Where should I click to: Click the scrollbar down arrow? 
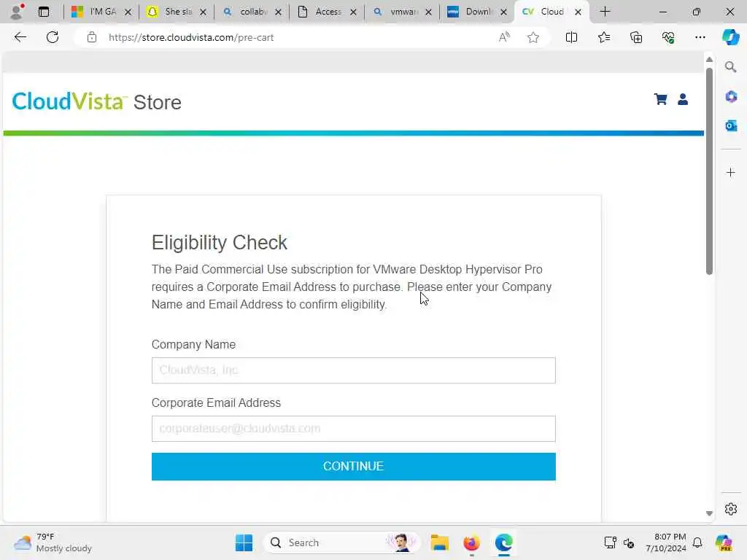click(709, 513)
